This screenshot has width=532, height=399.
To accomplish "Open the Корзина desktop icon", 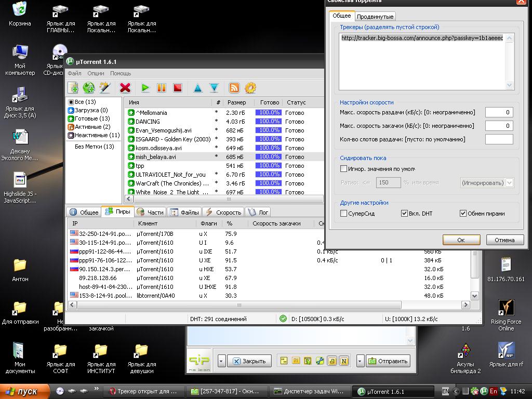I will [20, 14].
